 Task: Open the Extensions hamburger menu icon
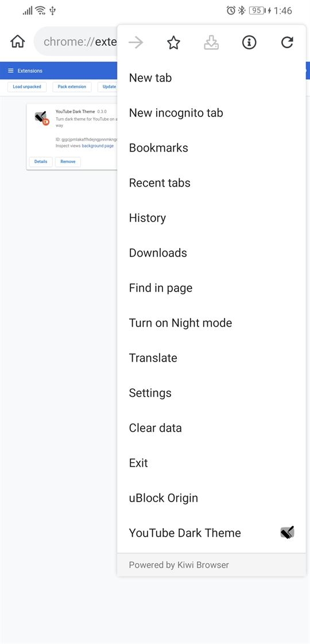(x=11, y=71)
